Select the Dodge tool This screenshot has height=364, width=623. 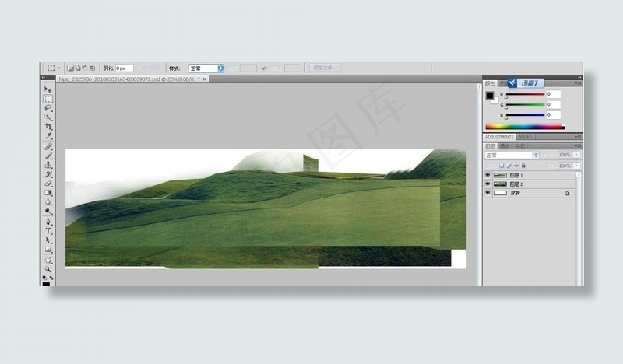pyautogui.click(x=48, y=212)
